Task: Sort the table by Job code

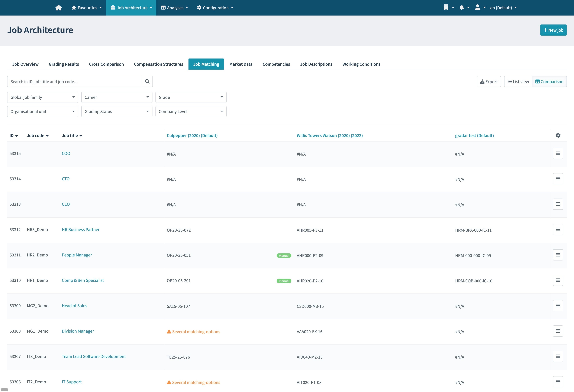Action: (38, 135)
